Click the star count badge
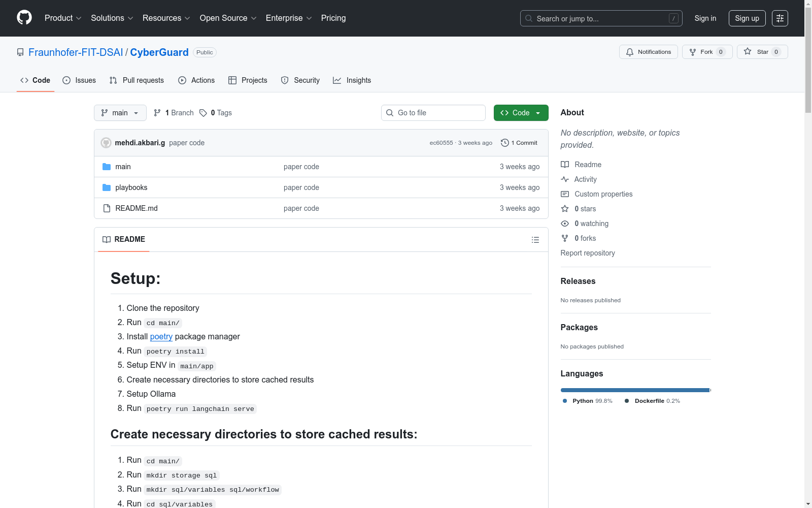Screen dimensions: 812x508 tap(776, 52)
